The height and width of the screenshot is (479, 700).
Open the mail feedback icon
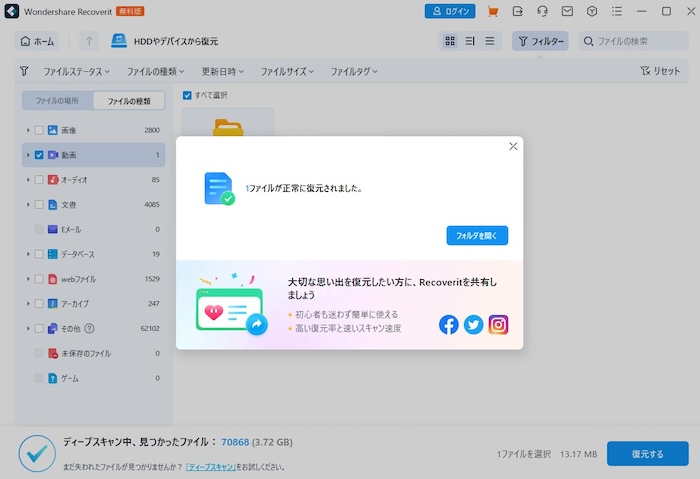click(x=567, y=12)
